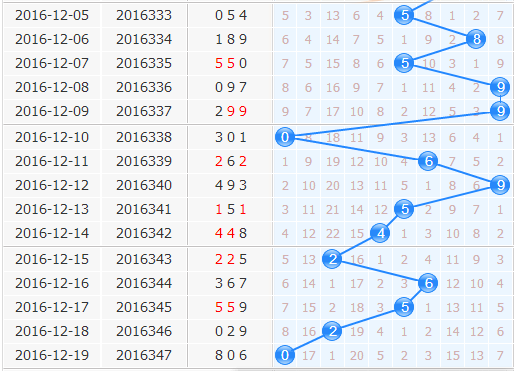This screenshot has height=371, width=514.
Task: Click draw result 2 9 9
Action: coord(231,111)
